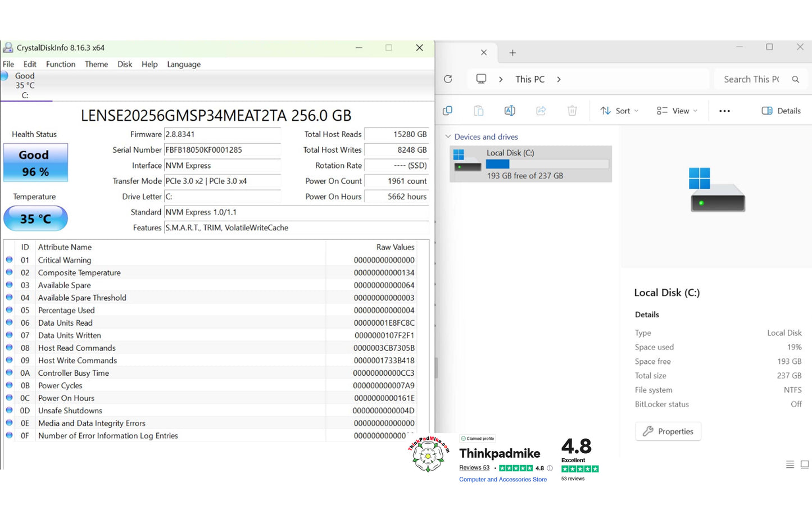Click the computer icon in the address bar
The height and width of the screenshot is (510, 812).
[481, 79]
